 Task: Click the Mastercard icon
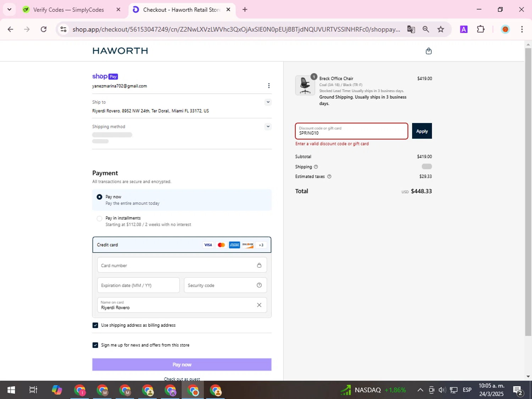[x=221, y=245]
